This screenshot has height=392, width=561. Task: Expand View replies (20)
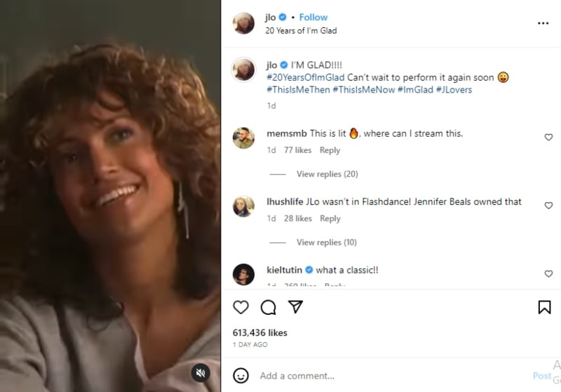pyautogui.click(x=327, y=174)
